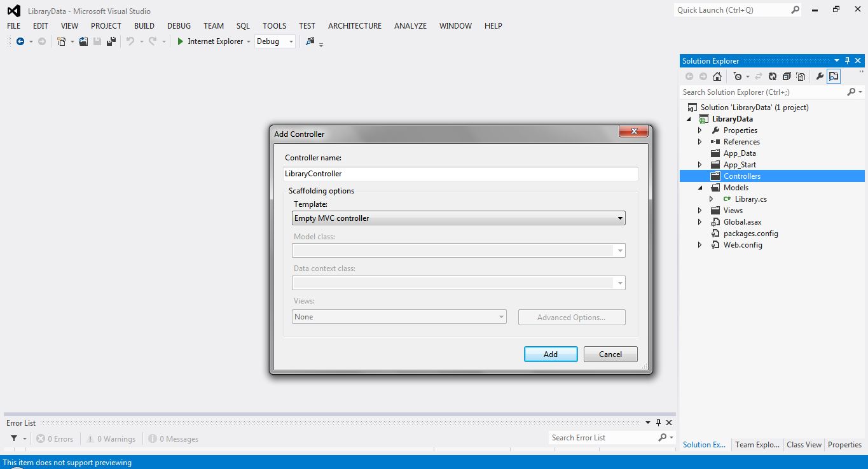Pin the Solution Explorer panel

click(x=848, y=60)
